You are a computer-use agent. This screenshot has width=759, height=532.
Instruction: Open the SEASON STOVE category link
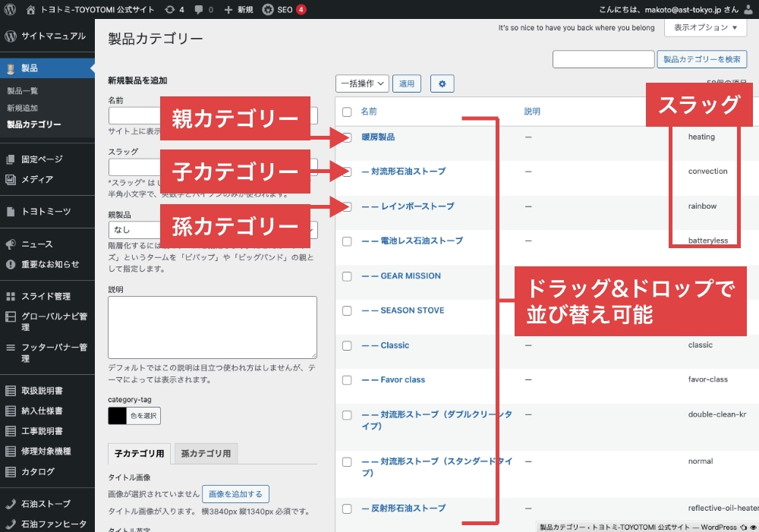coord(403,310)
